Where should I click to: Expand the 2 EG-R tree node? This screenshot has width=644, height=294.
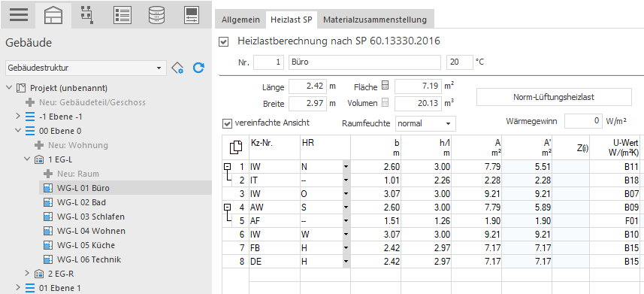click(27, 273)
